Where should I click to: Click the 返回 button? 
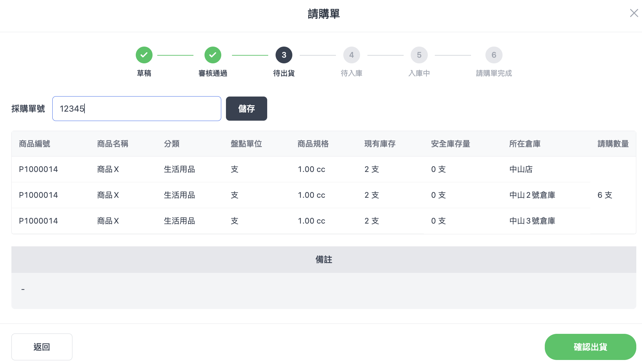(x=42, y=347)
